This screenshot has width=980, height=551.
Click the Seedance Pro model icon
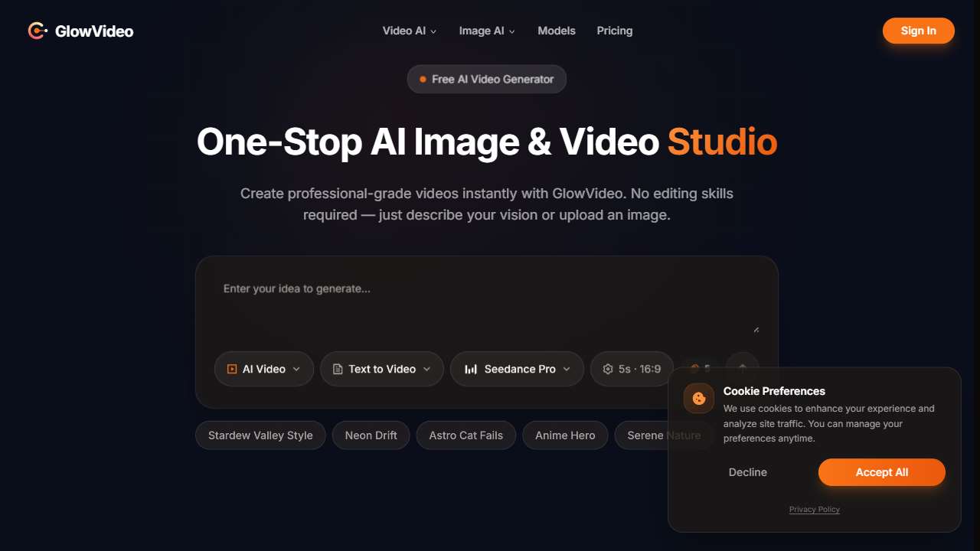(x=470, y=369)
